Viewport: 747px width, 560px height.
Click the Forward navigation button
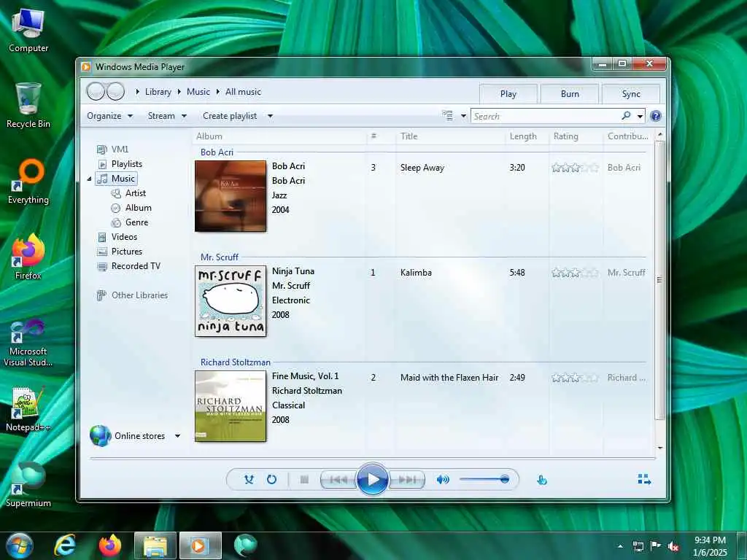click(116, 91)
